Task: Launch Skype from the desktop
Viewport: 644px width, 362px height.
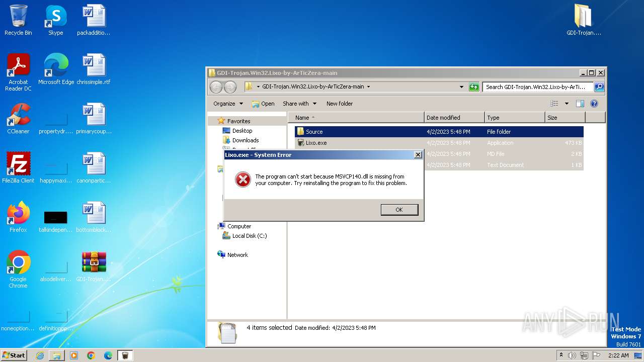Action: click(55, 20)
